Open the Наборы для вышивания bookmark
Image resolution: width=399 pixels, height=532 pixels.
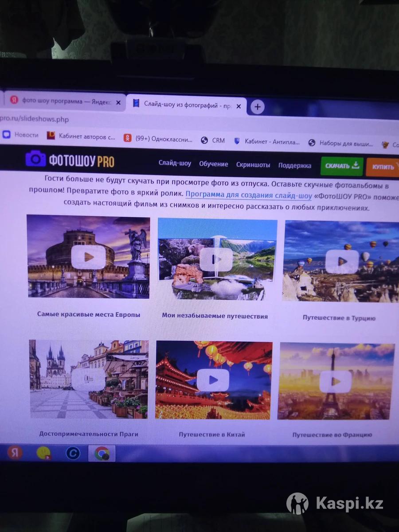coord(341,143)
